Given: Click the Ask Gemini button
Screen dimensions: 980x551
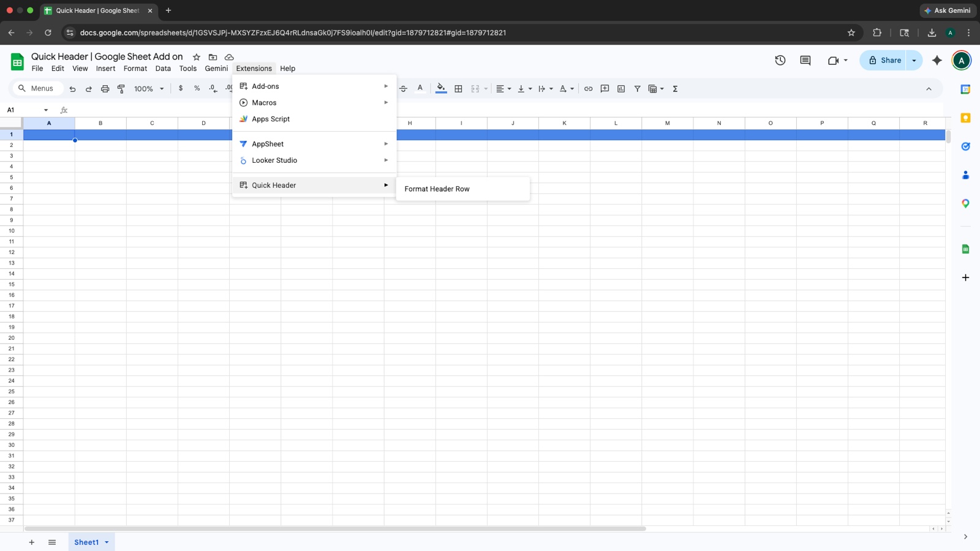Looking at the screenshot, I should click(947, 10).
